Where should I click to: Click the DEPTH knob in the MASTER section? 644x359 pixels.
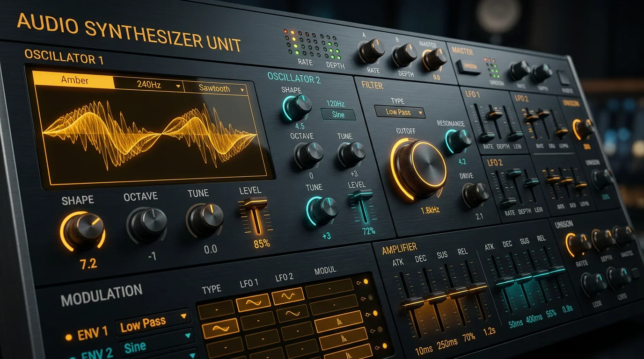tap(542, 73)
